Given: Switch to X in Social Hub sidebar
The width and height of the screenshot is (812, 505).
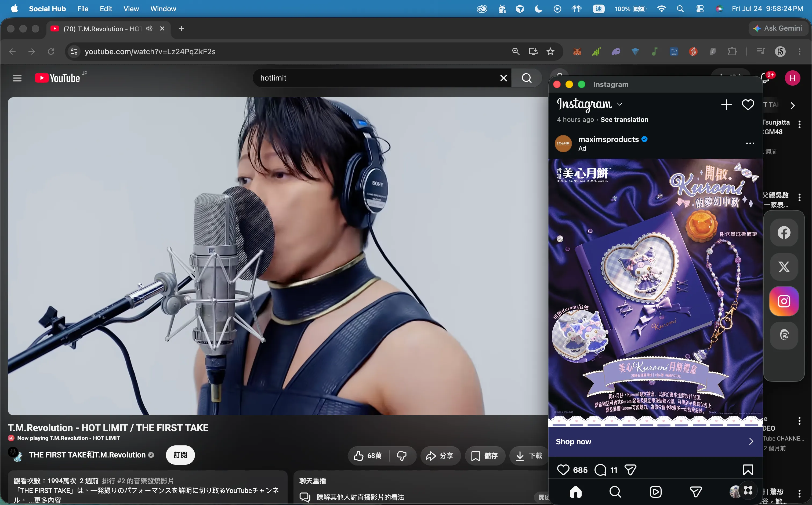Looking at the screenshot, I should pyautogui.click(x=784, y=267).
